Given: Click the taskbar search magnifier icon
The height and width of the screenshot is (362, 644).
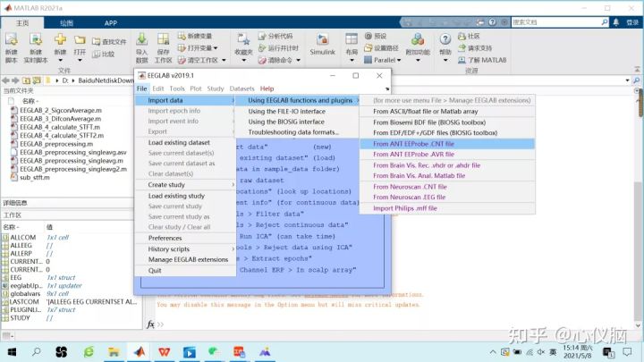Looking at the screenshot, I should 37,352.
